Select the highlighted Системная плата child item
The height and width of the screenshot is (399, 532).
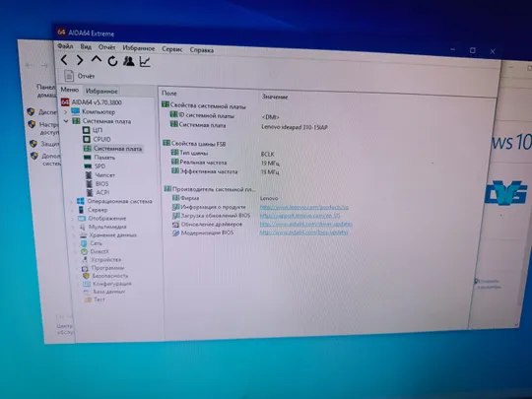click(x=112, y=149)
